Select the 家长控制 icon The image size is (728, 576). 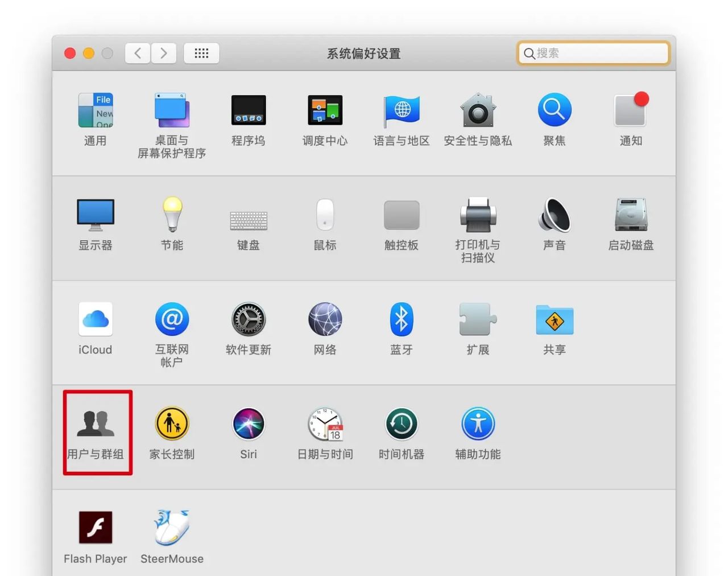click(x=171, y=424)
